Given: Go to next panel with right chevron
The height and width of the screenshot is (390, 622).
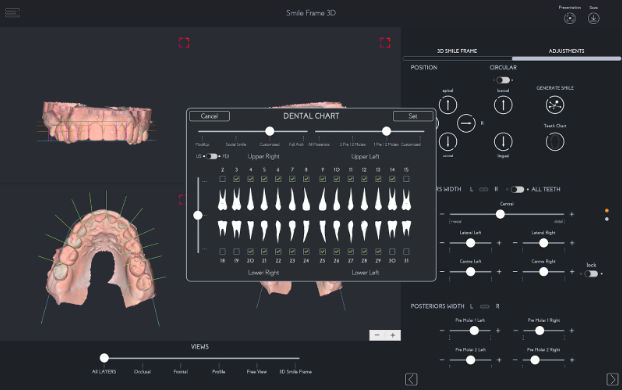Looking at the screenshot, I should pyautogui.click(x=612, y=379).
